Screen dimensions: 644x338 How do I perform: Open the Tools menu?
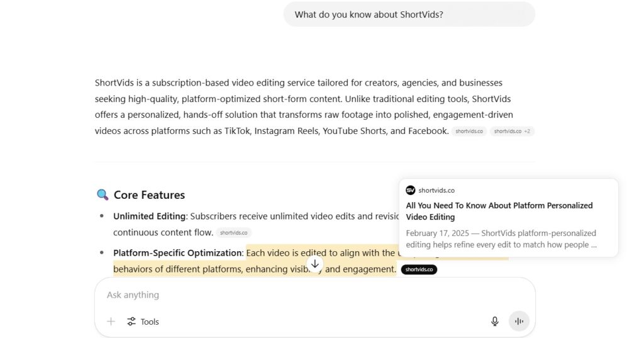(143, 322)
